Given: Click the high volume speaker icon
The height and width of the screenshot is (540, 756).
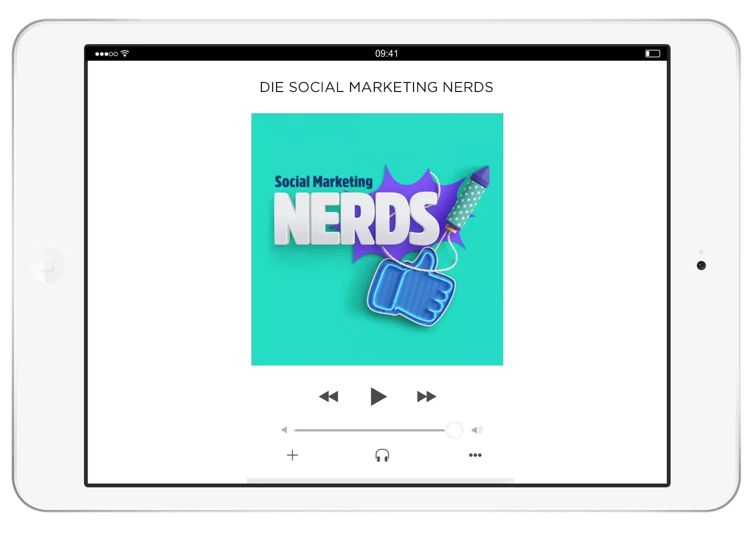Looking at the screenshot, I should tap(477, 430).
